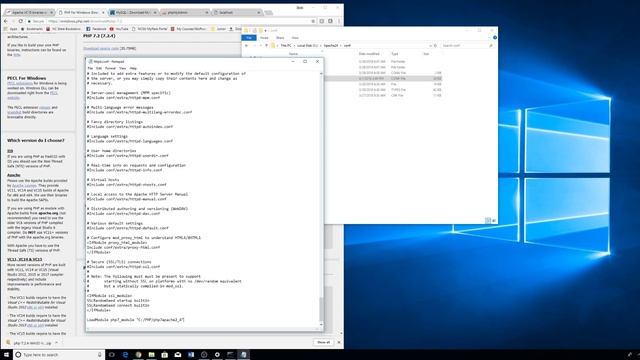Screen dimensions: 640x360
Task: Open the Windows Start menu
Action: point(6,355)
